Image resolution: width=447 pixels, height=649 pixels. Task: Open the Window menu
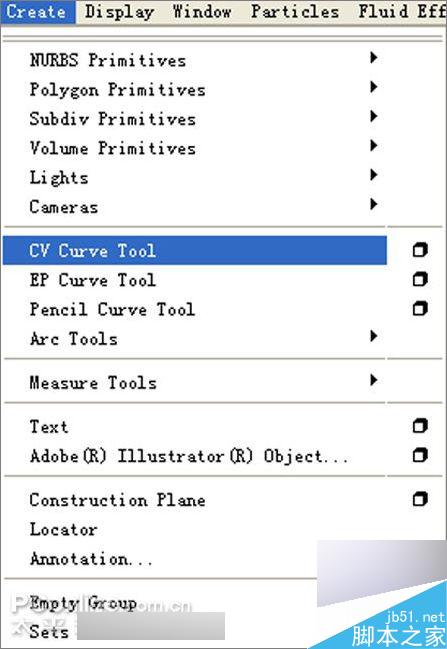(202, 12)
